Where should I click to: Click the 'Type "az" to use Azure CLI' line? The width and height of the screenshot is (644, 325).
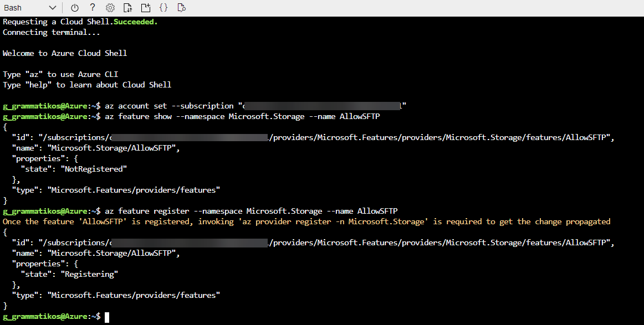(60, 74)
